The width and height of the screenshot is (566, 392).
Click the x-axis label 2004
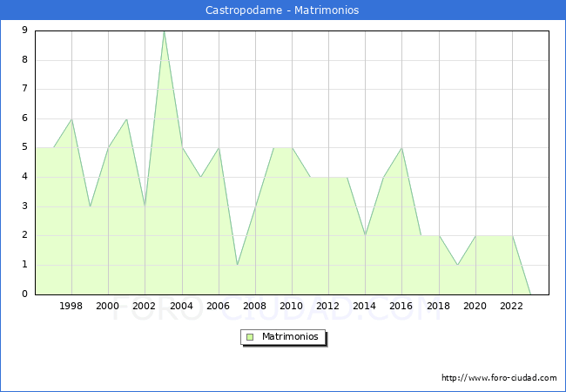[x=182, y=306]
